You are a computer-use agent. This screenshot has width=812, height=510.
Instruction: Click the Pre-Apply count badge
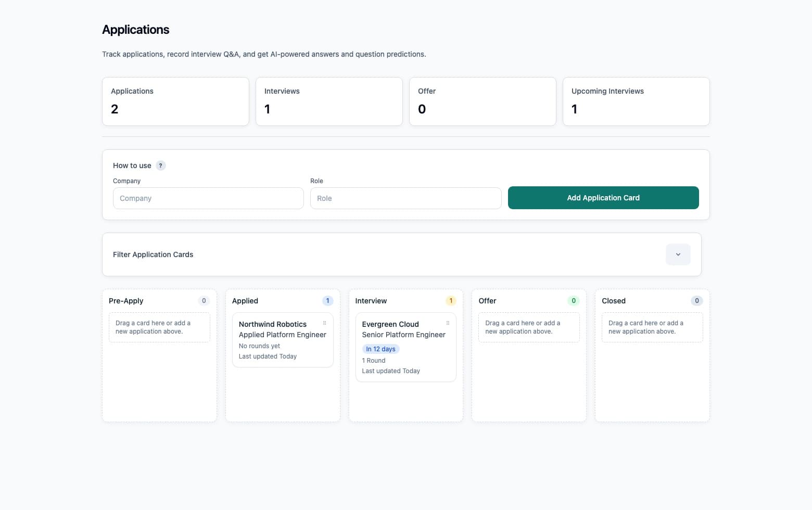click(x=204, y=301)
